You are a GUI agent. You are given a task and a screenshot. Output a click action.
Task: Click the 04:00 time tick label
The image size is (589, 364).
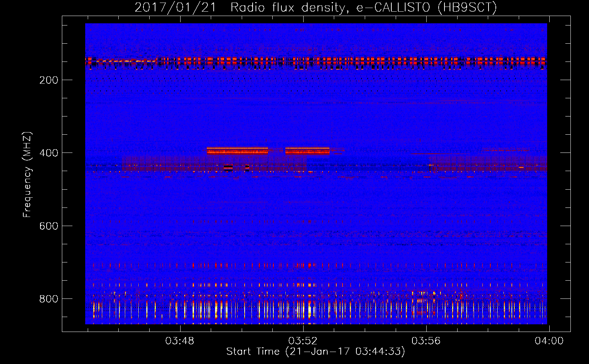point(549,341)
